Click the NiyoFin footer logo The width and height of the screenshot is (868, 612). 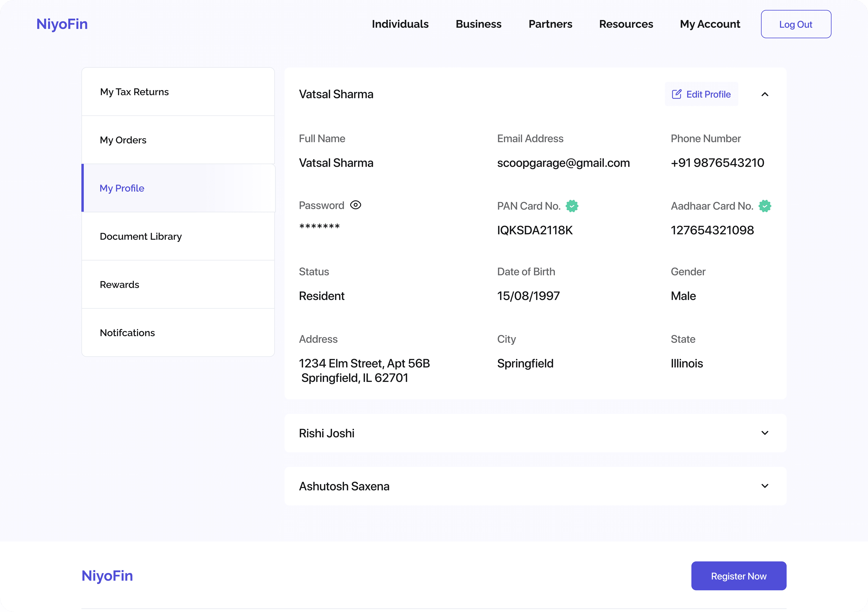click(x=107, y=576)
